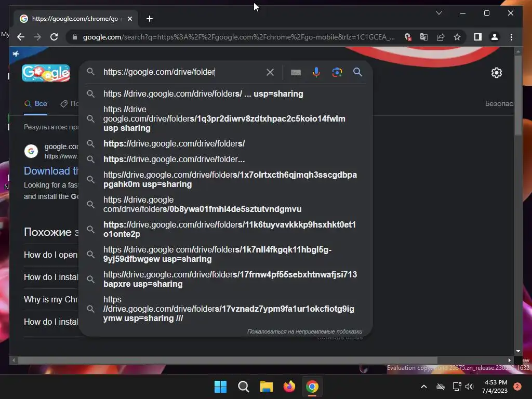Open the translate page icon
The width and height of the screenshot is (532, 399).
424,37
